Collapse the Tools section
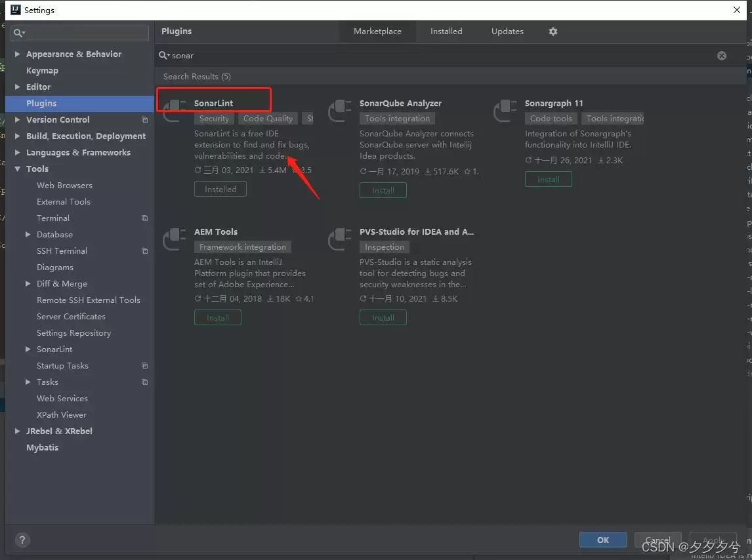 pos(17,169)
